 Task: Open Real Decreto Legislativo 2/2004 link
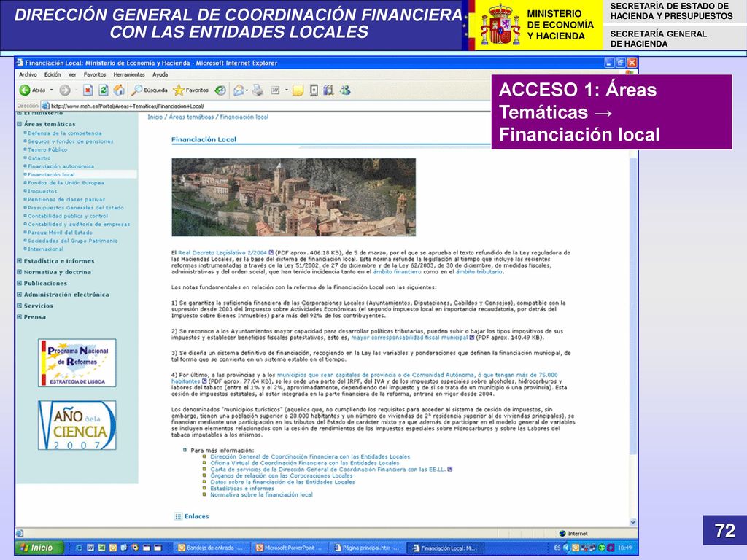click(x=222, y=253)
